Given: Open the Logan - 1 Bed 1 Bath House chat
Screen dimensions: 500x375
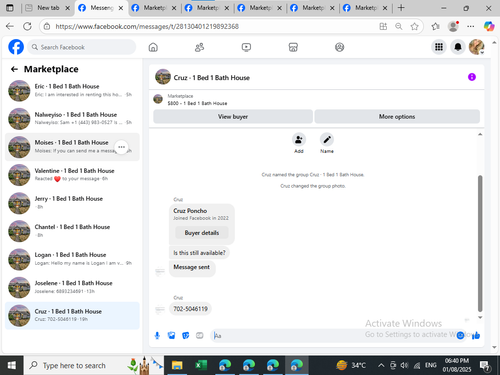Looking at the screenshot, I should (72, 259).
